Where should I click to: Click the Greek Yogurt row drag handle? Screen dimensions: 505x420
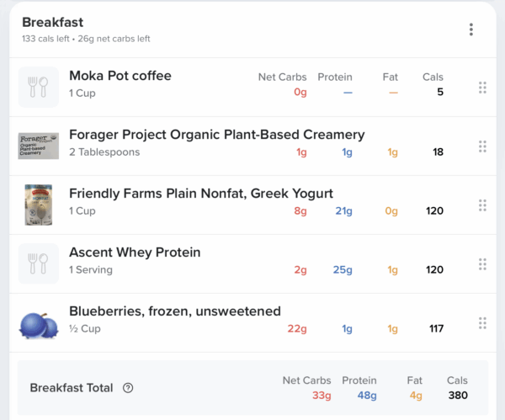point(482,205)
